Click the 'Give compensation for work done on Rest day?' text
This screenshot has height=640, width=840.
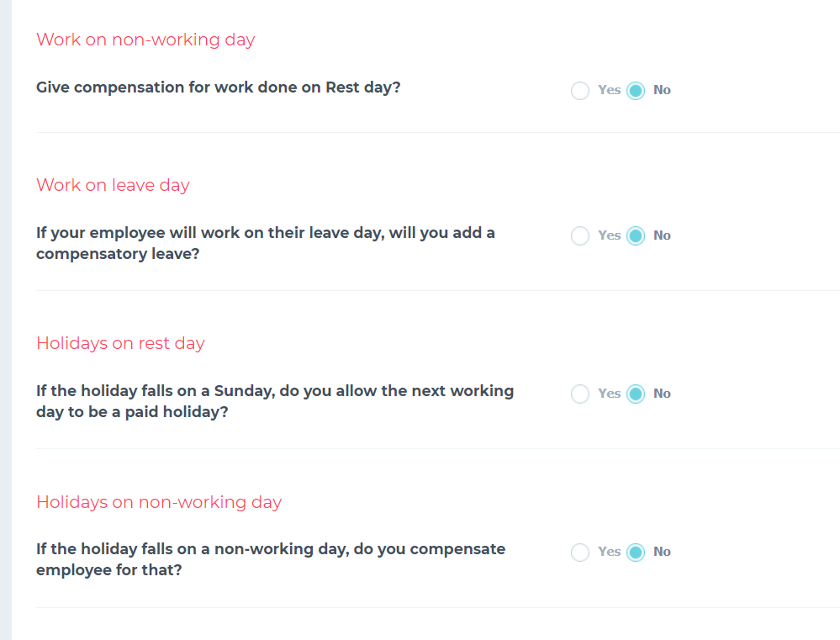(x=218, y=87)
